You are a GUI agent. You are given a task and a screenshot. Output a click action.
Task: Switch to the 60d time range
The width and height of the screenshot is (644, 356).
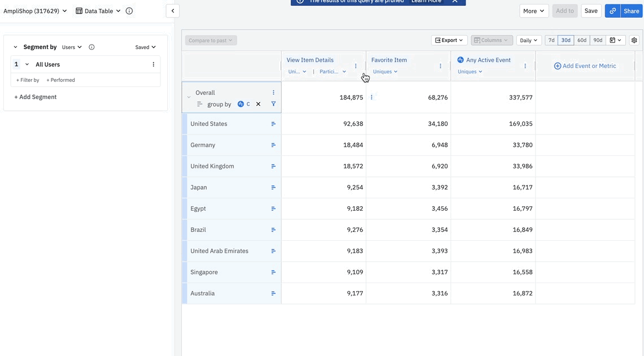582,40
